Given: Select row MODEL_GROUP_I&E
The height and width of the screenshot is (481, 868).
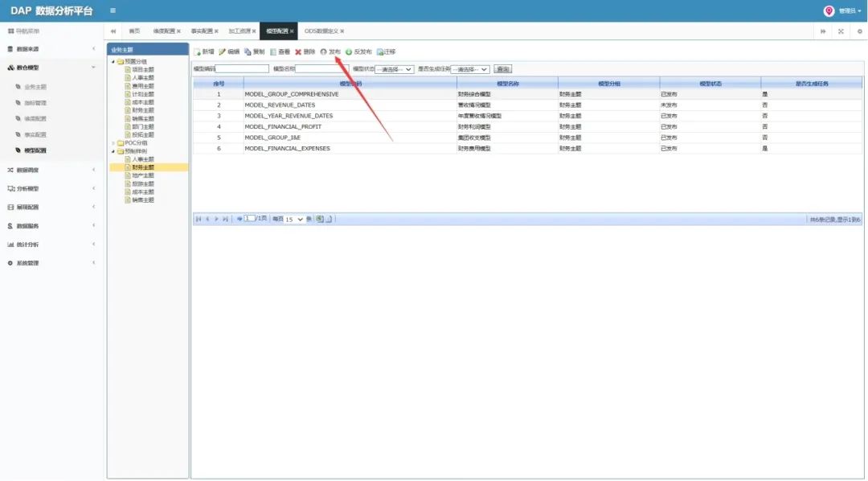Looking at the screenshot, I should (527, 138).
